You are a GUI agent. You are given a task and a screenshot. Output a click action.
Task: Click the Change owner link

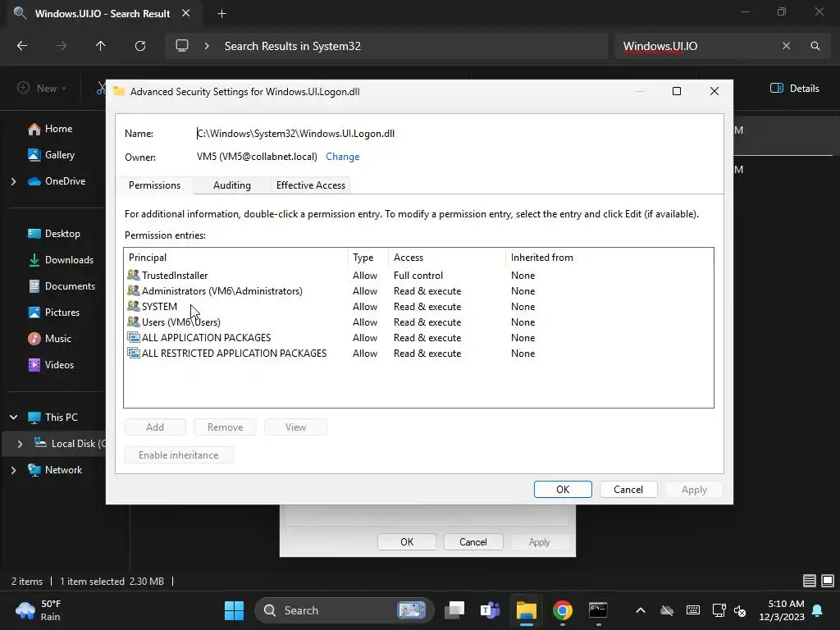coord(342,157)
